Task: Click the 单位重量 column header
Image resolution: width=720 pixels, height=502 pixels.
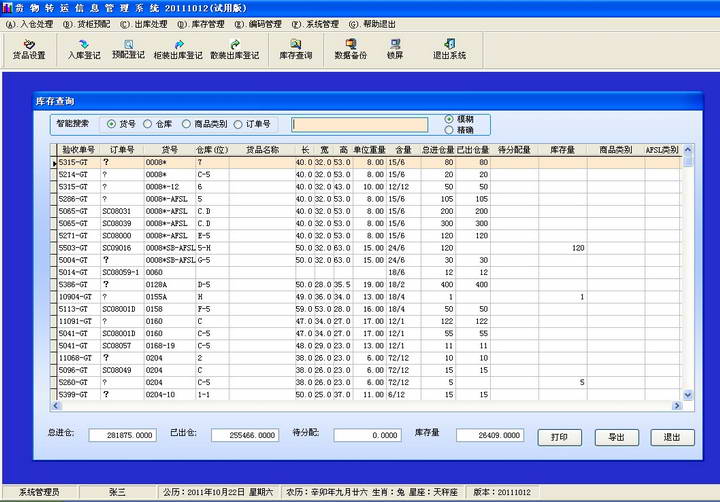Action: (x=369, y=150)
